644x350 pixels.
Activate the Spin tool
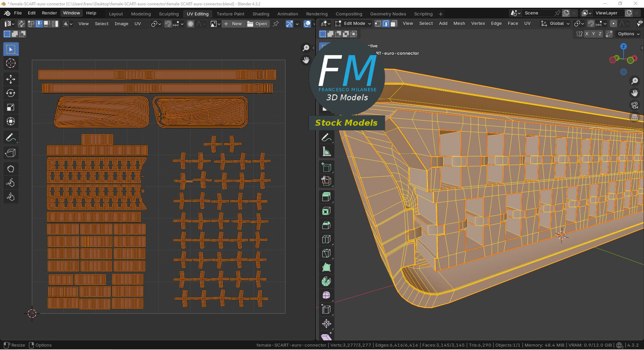coord(326,281)
